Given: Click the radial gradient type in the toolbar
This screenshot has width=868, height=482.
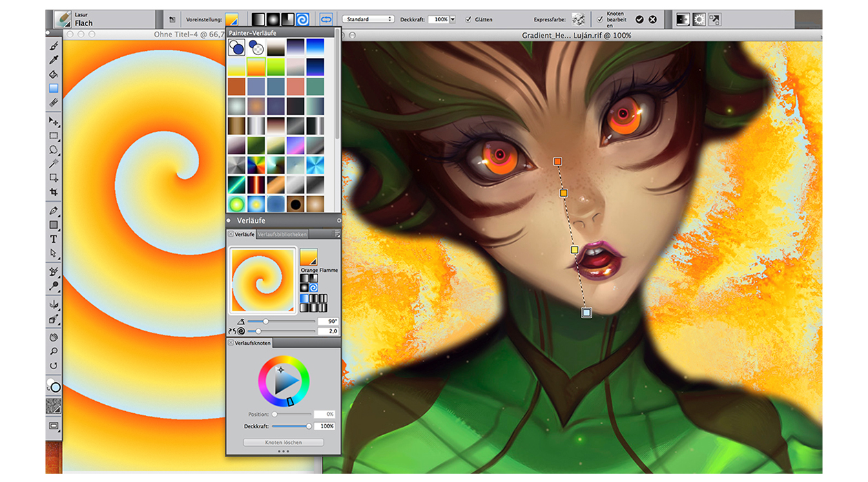Looking at the screenshot, I should [272, 19].
